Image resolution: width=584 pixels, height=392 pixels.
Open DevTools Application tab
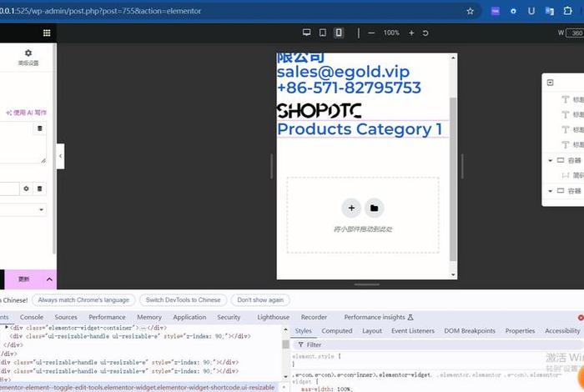tap(189, 317)
